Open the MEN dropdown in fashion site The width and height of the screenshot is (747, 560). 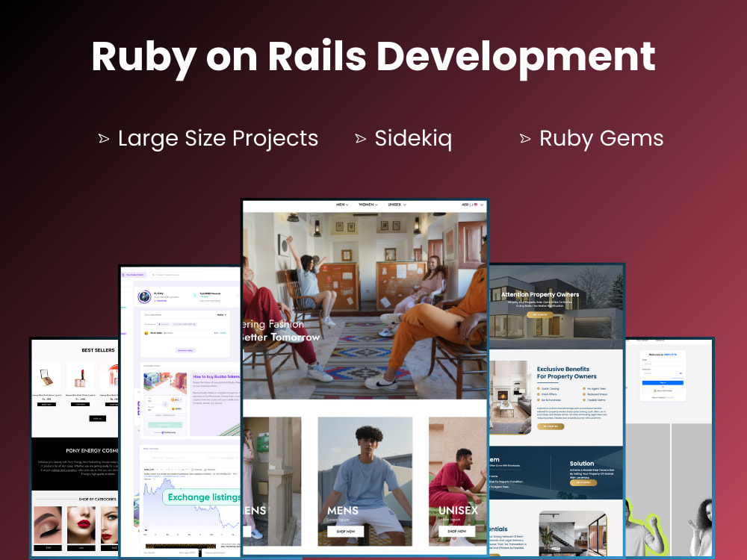342,205
